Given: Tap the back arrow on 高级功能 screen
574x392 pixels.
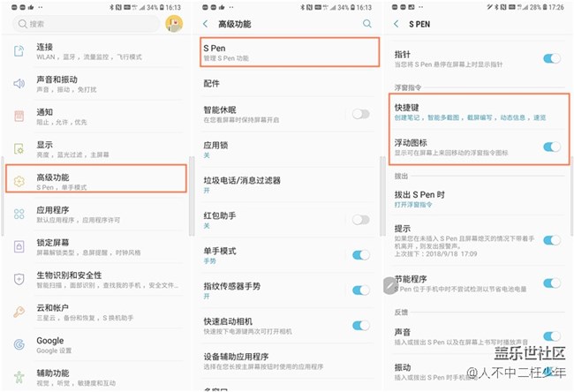Looking at the screenshot, I should [206, 24].
